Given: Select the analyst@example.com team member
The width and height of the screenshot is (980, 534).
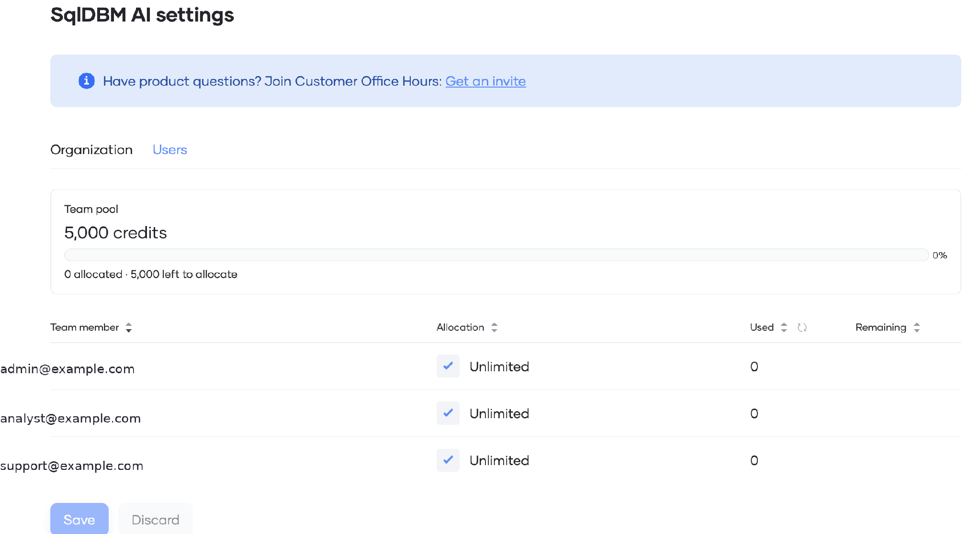Looking at the screenshot, I should pos(70,418).
